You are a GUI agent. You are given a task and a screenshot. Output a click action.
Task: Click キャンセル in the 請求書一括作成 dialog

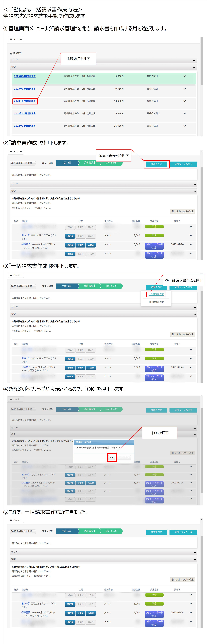tap(123, 458)
